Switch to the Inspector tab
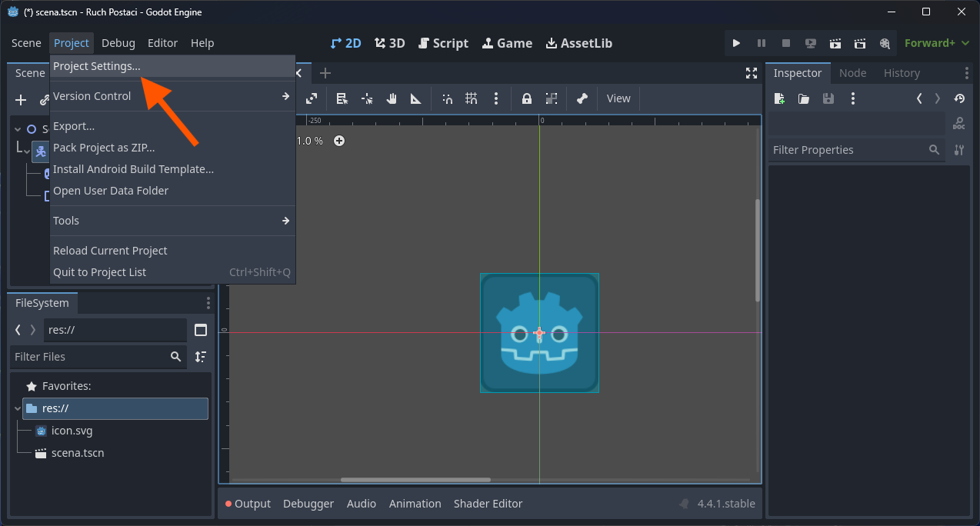Viewport: 980px width, 526px height. [x=798, y=73]
